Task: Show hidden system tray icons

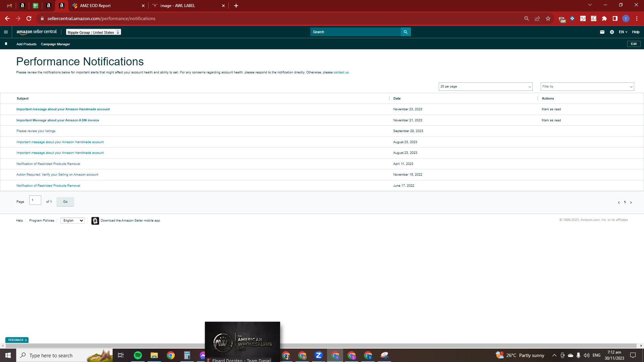Action: click(x=554, y=355)
